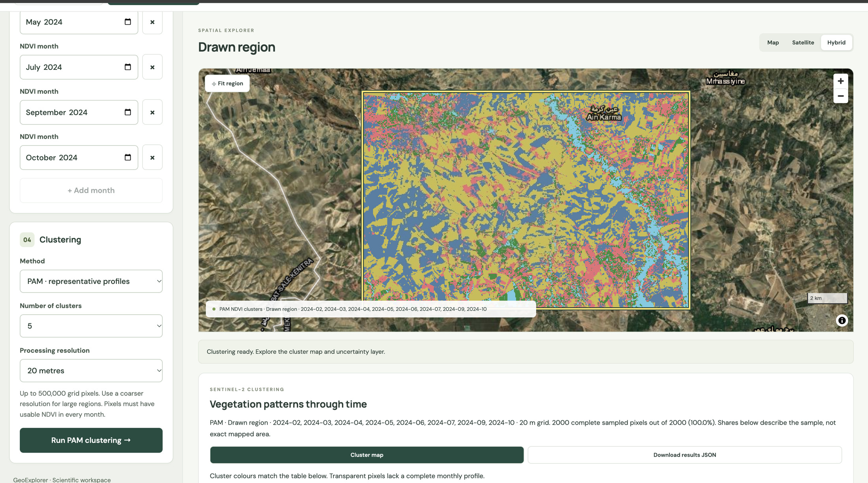Click the 'Drawn region' title
The width and height of the screenshot is (868, 483).
237,47
